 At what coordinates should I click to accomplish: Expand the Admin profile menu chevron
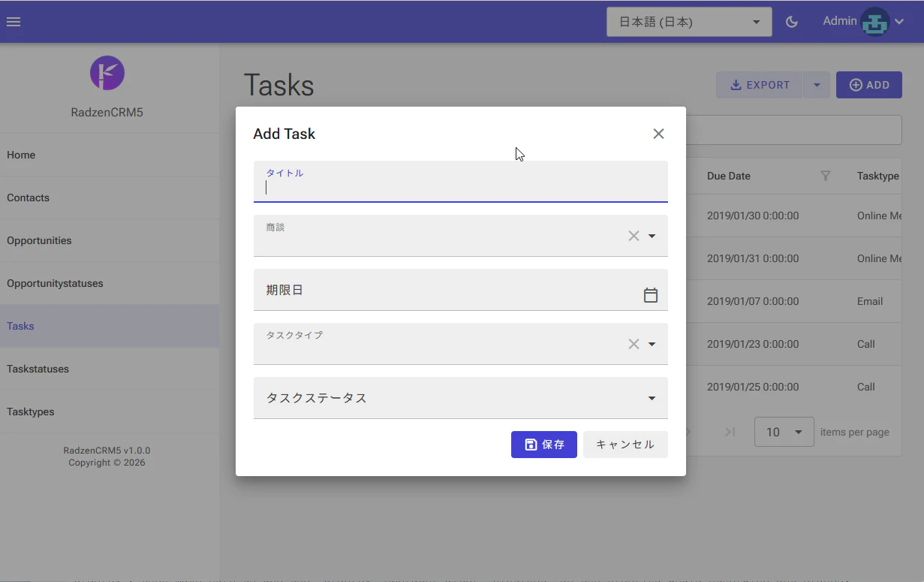[899, 22]
